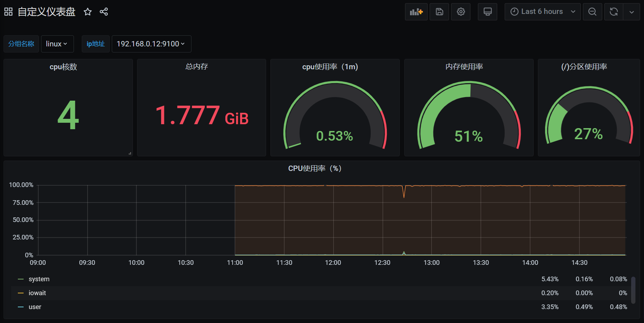Click the 分组名称 variable label
644x323 pixels.
pos(21,44)
